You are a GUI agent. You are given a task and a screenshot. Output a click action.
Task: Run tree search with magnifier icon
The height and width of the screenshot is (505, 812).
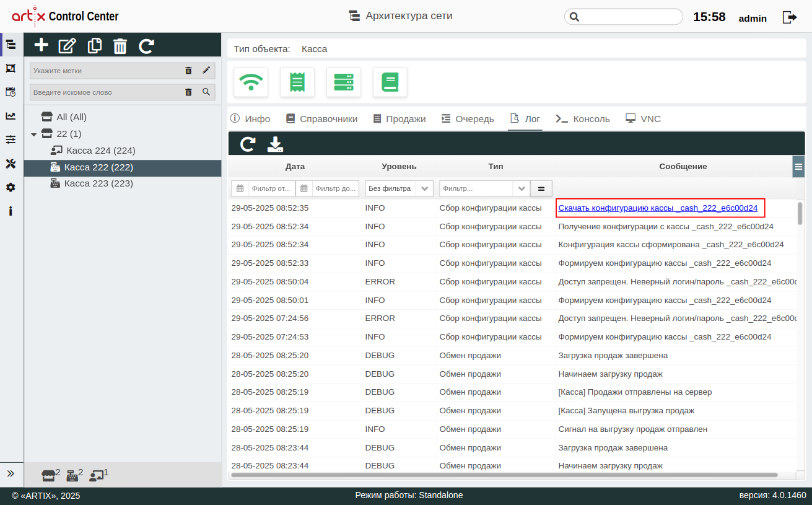tap(206, 92)
